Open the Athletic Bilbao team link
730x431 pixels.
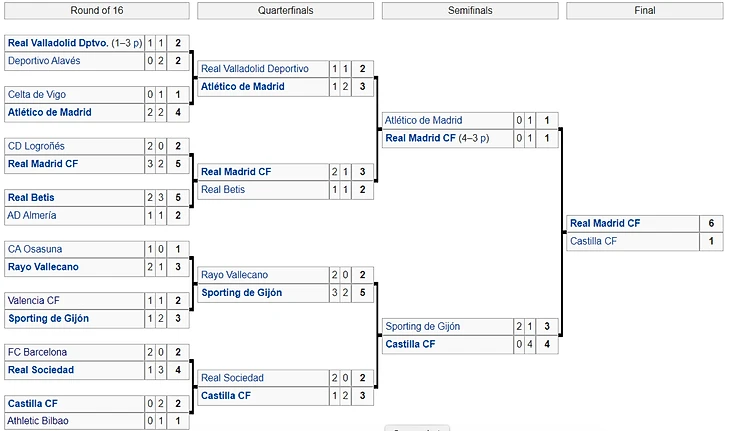click(x=38, y=421)
